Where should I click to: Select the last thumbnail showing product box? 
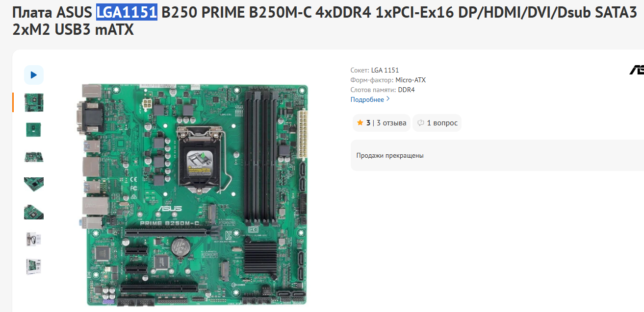coord(34,266)
